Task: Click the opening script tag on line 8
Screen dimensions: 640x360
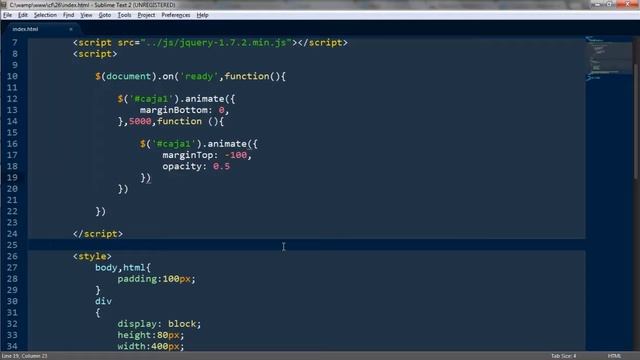Action: click(x=95, y=54)
